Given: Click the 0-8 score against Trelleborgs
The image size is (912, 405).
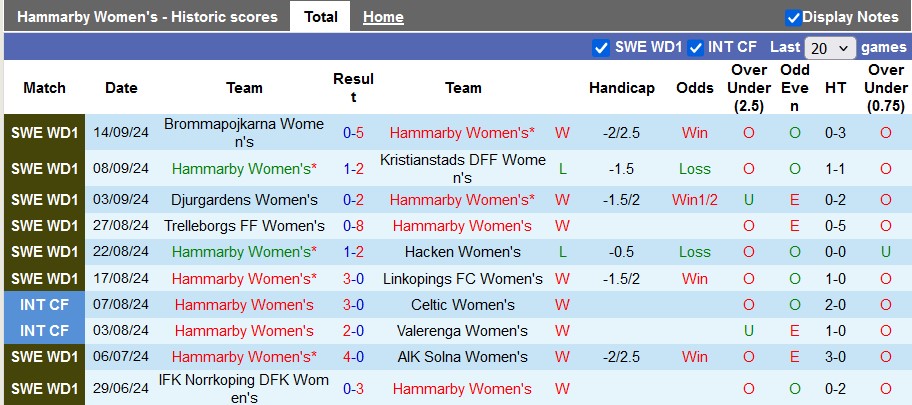Looking at the screenshot, I should [353, 226].
